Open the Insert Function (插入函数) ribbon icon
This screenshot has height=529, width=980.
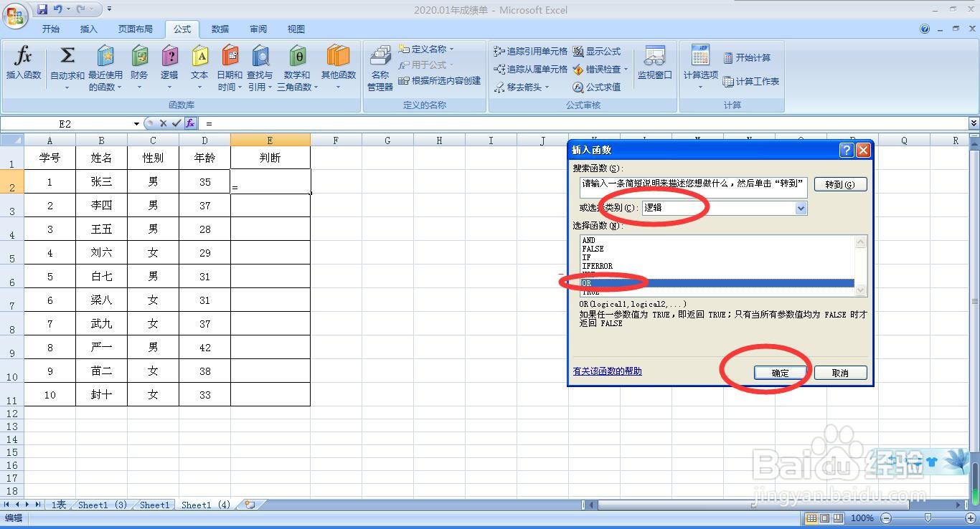pyautogui.click(x=24, y=63)
